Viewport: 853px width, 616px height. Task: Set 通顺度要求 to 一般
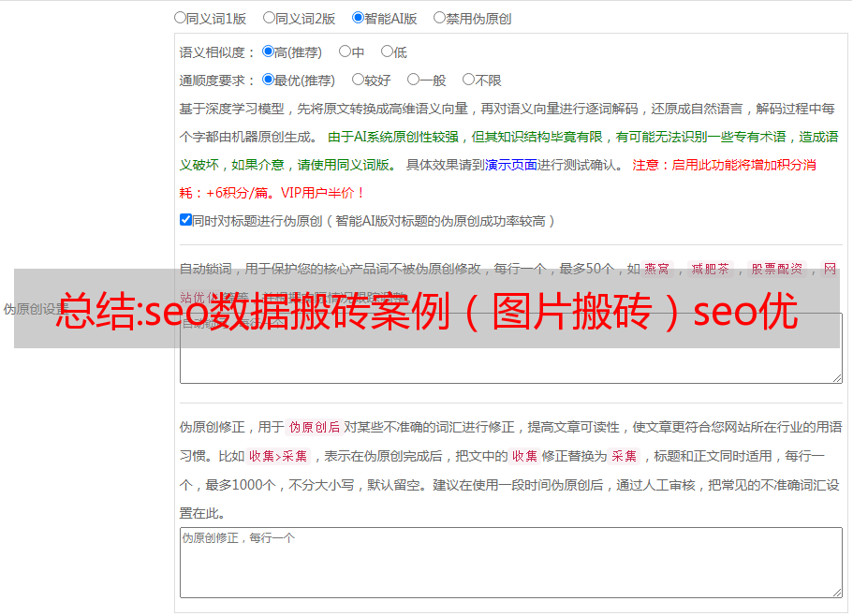pos(414,80)
